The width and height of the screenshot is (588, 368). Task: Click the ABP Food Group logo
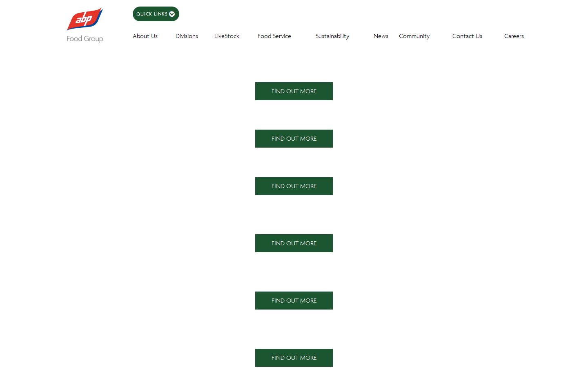(85, 25)
